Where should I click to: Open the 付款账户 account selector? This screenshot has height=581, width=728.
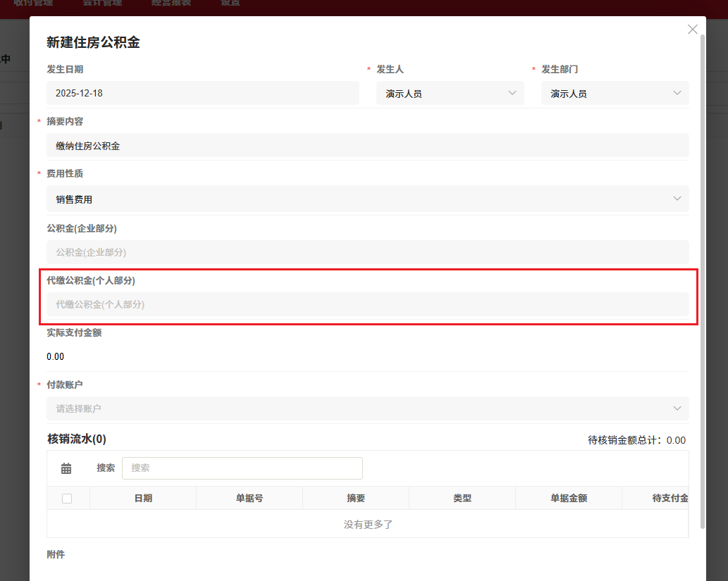coord(368,408)
